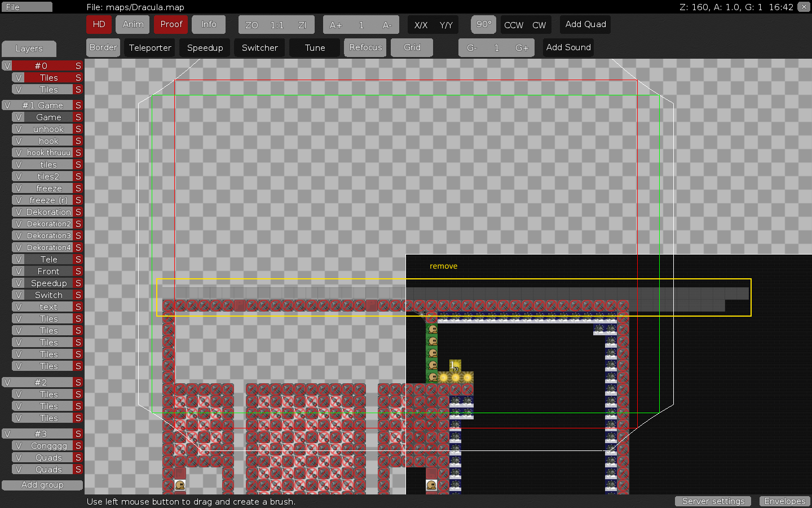Flip the brush horizontally using X/X
The width and height of the screenshot is (812, 508).
[421, 25]
